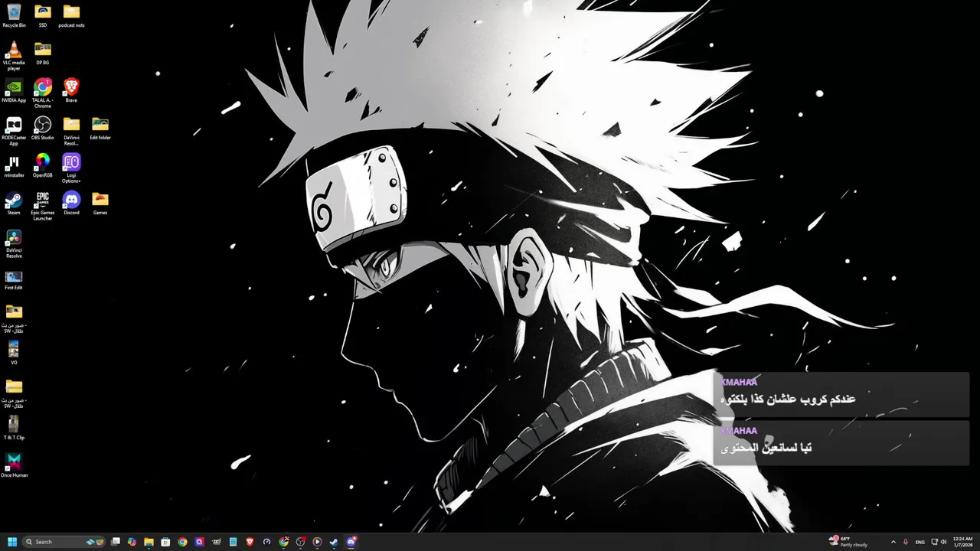Image resolution: width=980 pixels, height=551 pixels.
Task: Select the DaVinci Resolve desktop shortcut
Action: (14, 243)
